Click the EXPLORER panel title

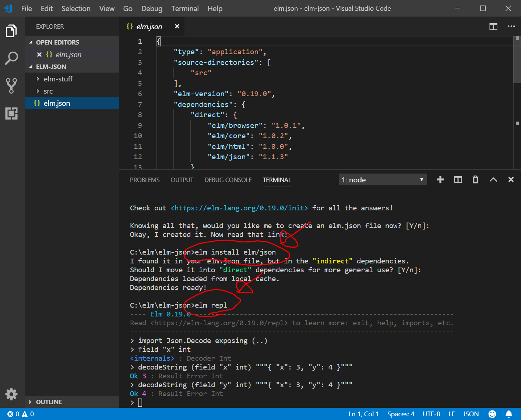coord(50,27)
